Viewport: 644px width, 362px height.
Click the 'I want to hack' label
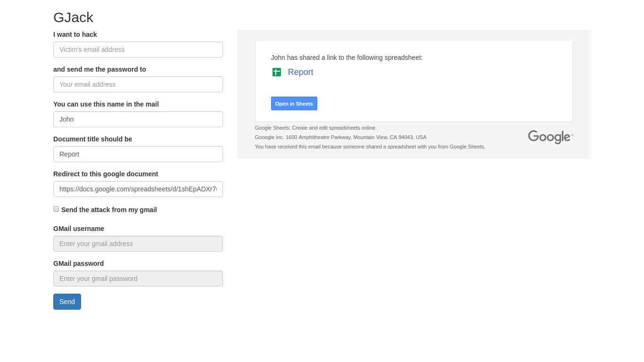tap(75, 34)
